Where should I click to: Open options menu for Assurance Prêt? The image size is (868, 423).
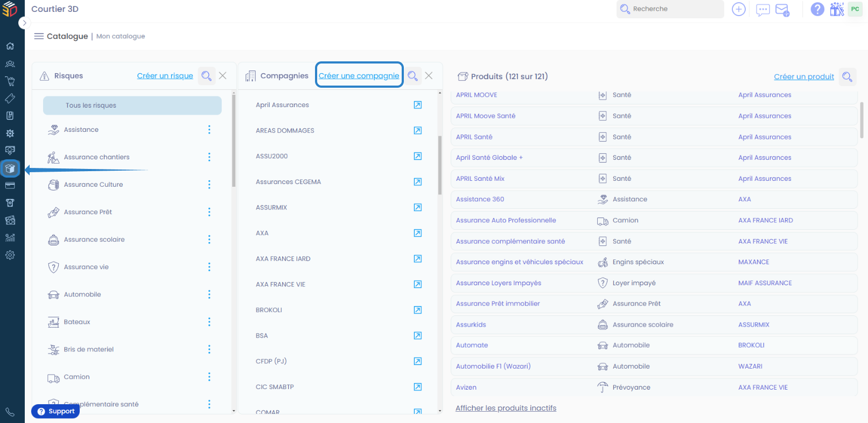pyautogui.click(x=209, y=212)
